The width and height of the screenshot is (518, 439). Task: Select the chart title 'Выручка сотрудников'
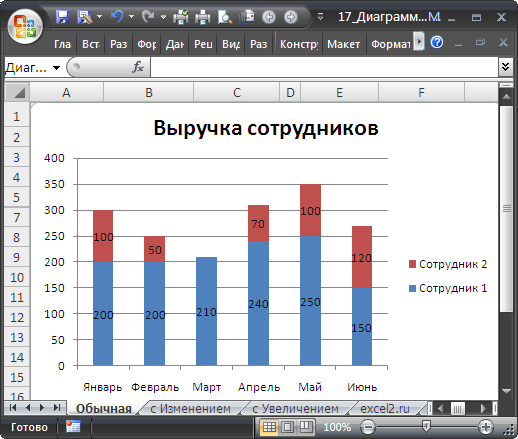tap(266, 128)
